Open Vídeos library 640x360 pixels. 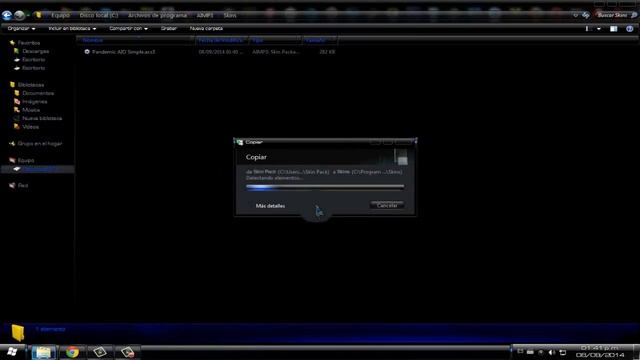tap(31, 127)
